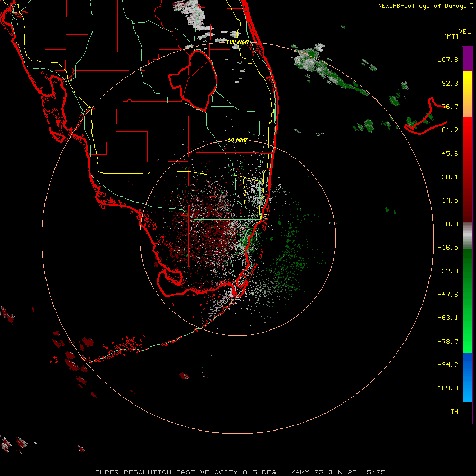Pick the gray near-zero color bar segment
Viewport: 476px width, 476px height.
point(467,235)
